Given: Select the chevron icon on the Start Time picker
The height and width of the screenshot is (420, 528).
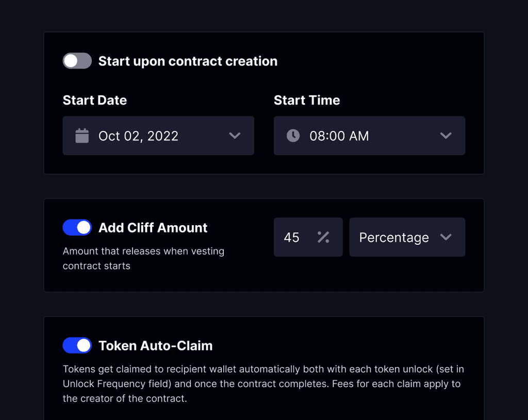Looking at the screenshot, I should pyautogui.click(x=445, y=136).
